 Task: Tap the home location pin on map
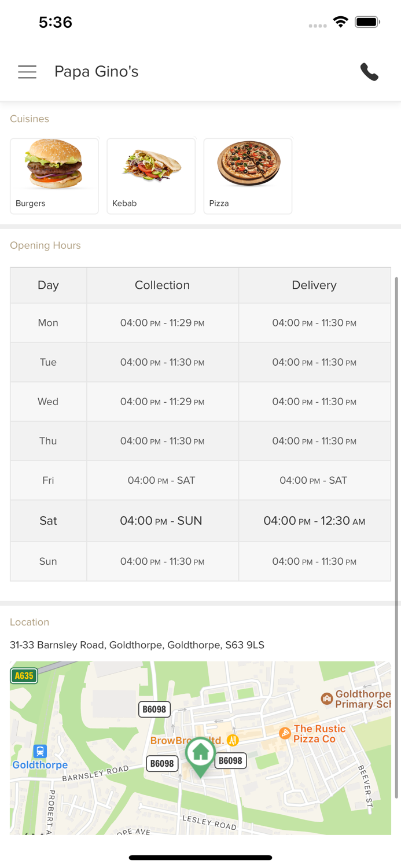200,754
